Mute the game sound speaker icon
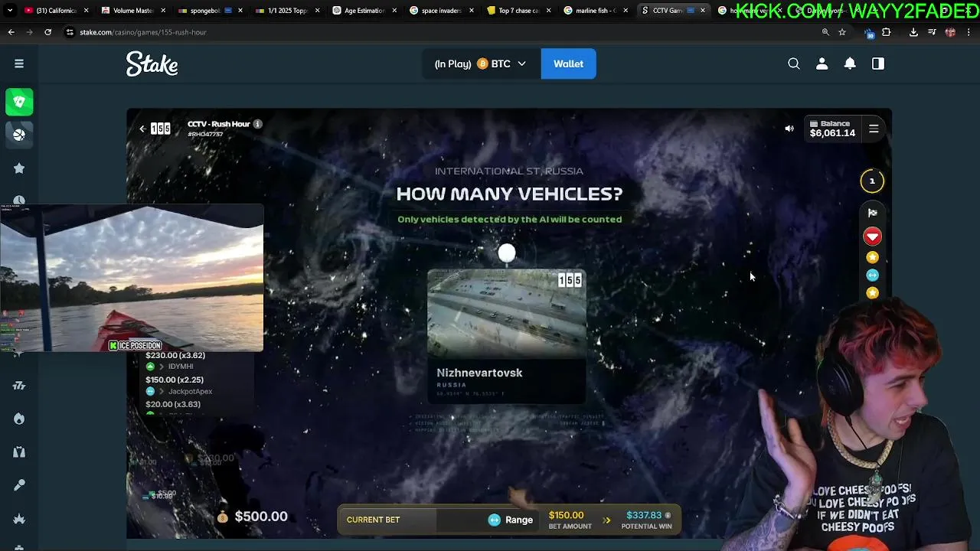The height and width of the screenshot is (551, 980). tap(789, 129)
